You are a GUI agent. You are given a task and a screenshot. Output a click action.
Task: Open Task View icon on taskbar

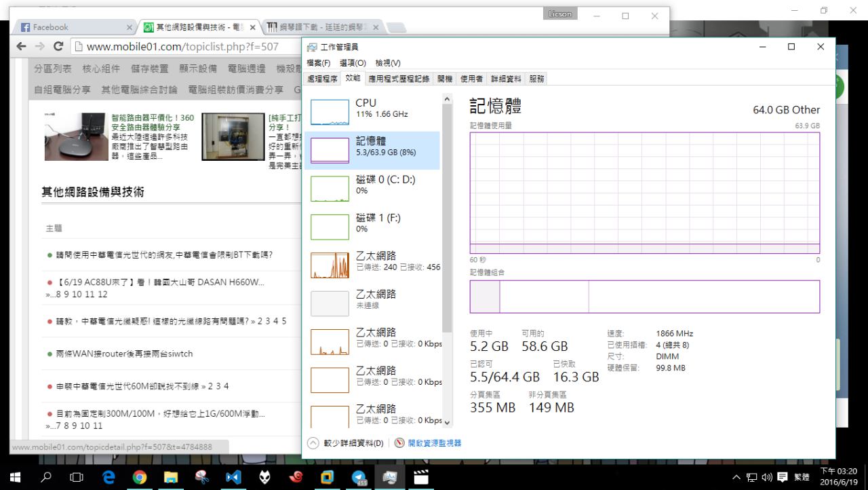tap(77, 478)
